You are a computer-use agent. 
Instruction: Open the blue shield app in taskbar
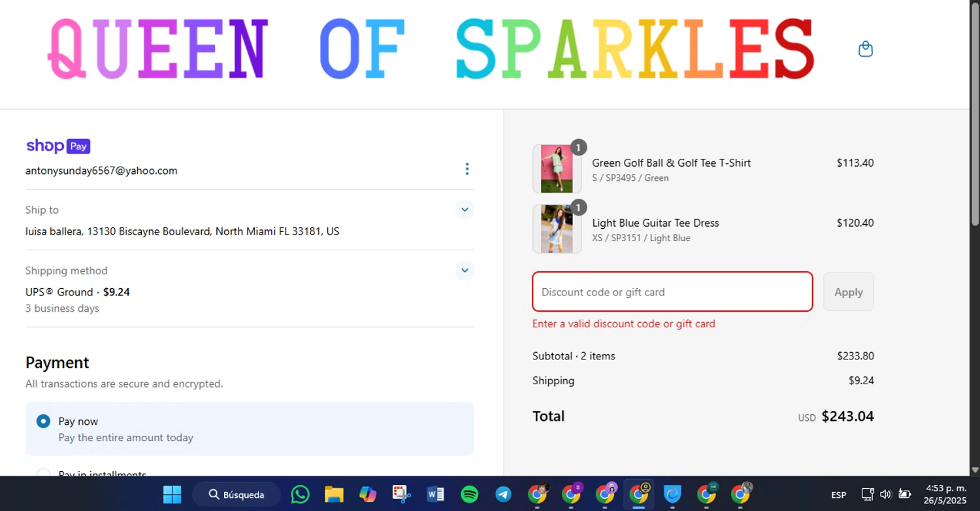pos(673,495)
